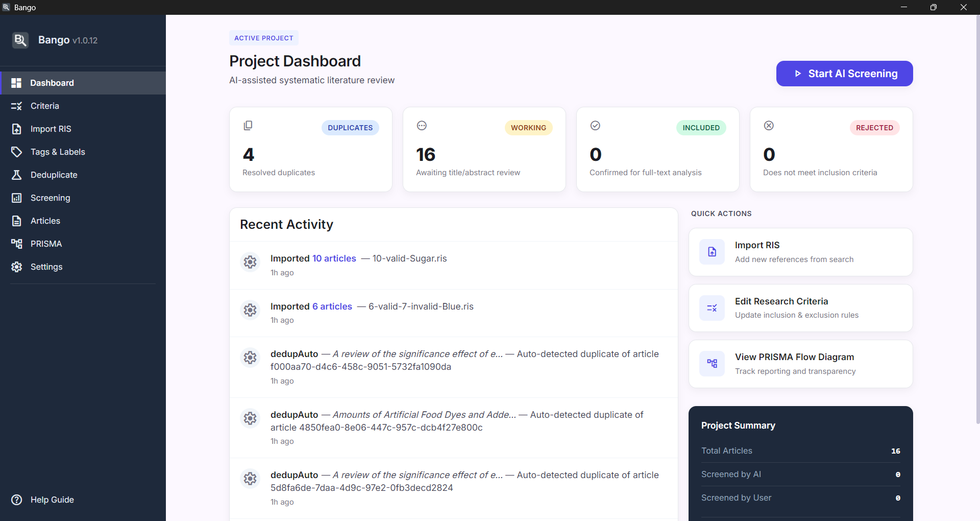Click the '10-valid-Sugar.ris' file name
The height and width of the screenshot is (521, 980).
tap(409, 258)
